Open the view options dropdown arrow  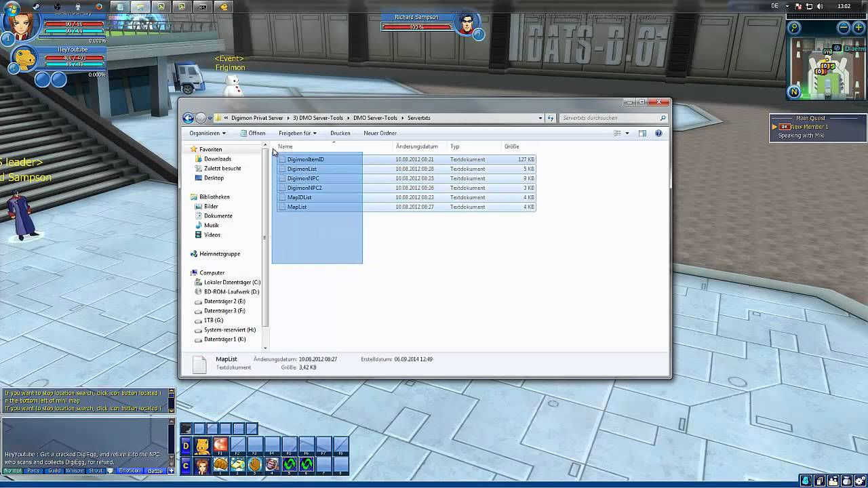[627, 134]
